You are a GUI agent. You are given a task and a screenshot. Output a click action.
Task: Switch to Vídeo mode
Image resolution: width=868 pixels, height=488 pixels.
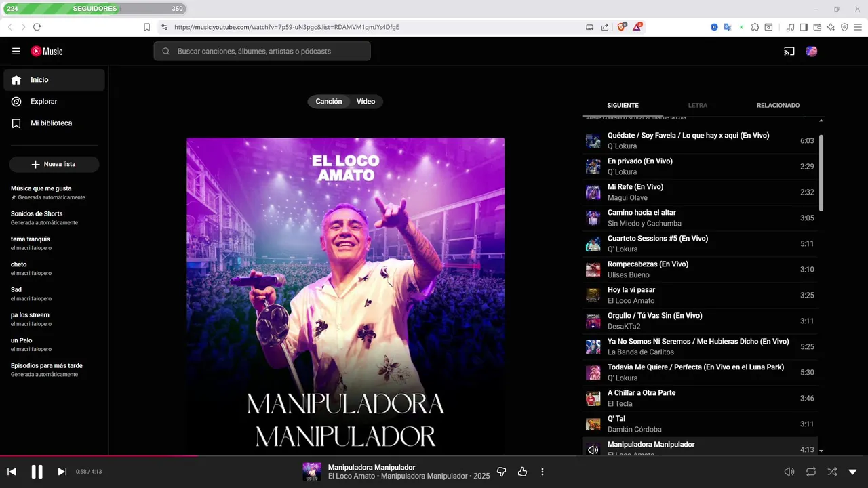pos(366,102)
